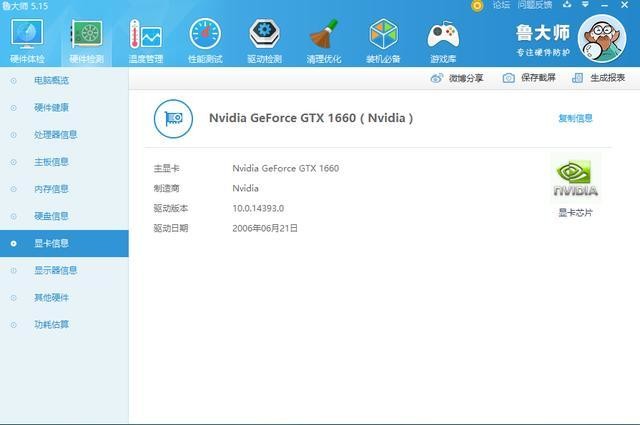640x425 pixels.
Task: Select 主板信息 in the sidebar
Action: [x=64, y=162]
